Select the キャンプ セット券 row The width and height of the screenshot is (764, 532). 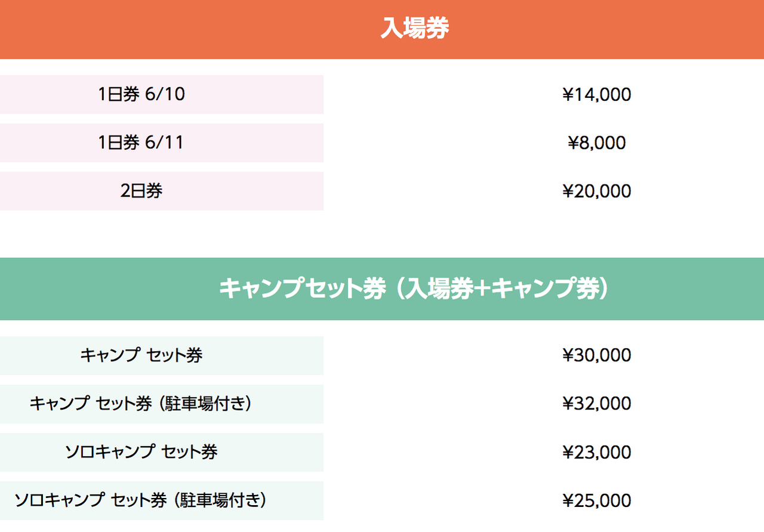[162, 356]
